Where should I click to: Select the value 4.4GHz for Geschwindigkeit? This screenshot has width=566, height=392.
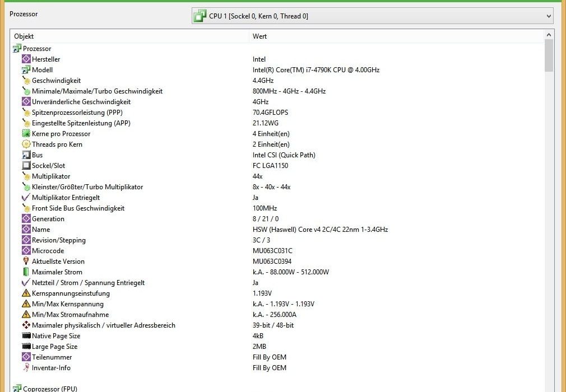pos(263,80)
